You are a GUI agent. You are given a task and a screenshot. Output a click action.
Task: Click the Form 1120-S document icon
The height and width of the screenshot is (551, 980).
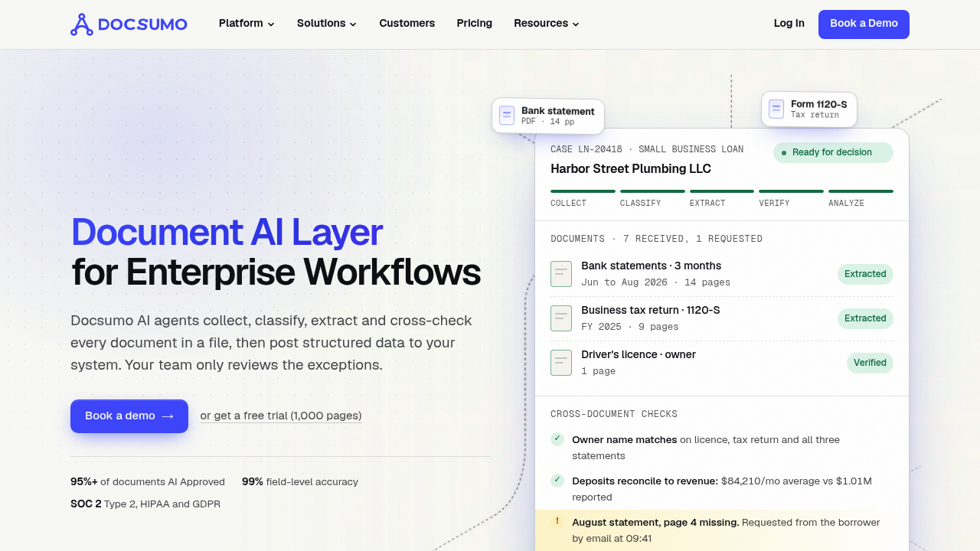pyautogui.click(x=776, y=109)
